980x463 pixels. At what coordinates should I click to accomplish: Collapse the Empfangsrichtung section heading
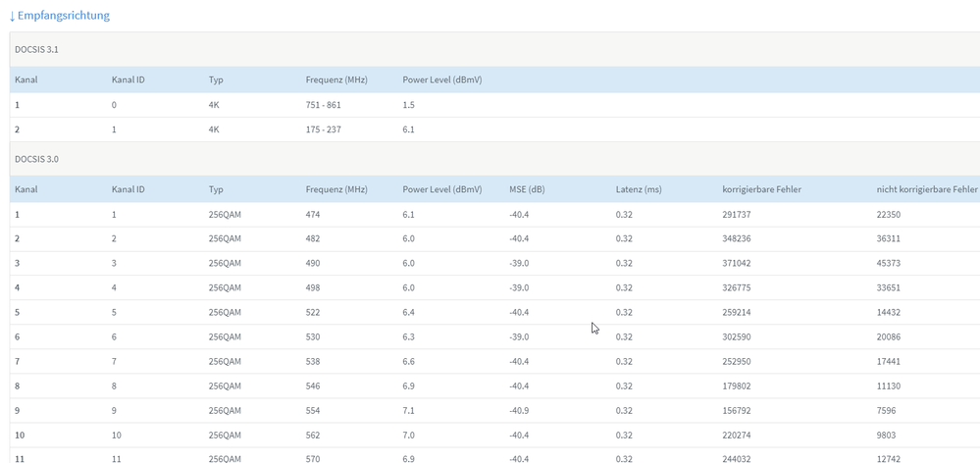[x=60, y=16]
